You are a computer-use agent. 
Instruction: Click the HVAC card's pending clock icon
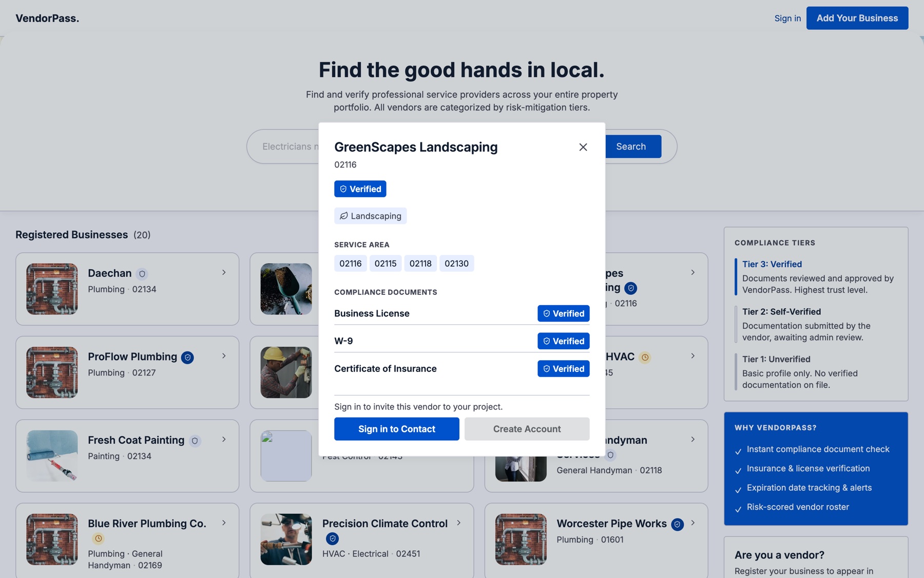pos(645,357)
